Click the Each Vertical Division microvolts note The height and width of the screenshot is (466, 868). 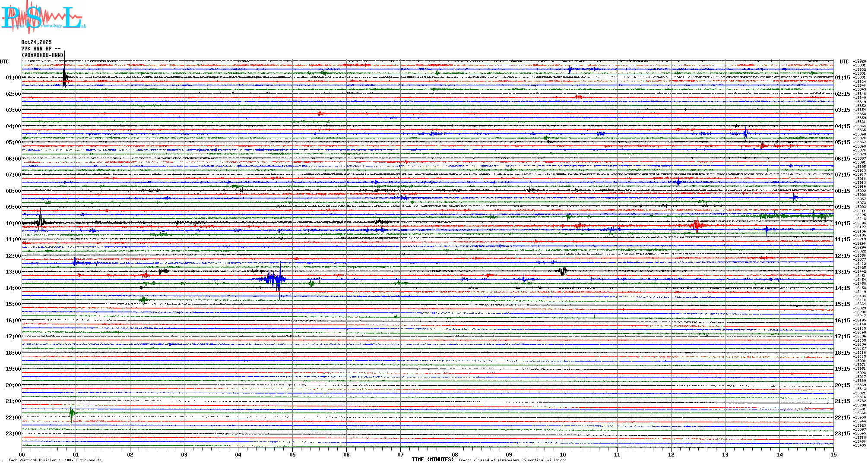pyautogui.click(x=55, y=460)
